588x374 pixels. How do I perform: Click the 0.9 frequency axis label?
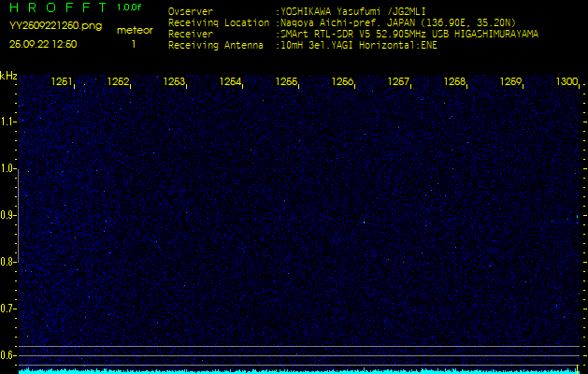[8, 215]
